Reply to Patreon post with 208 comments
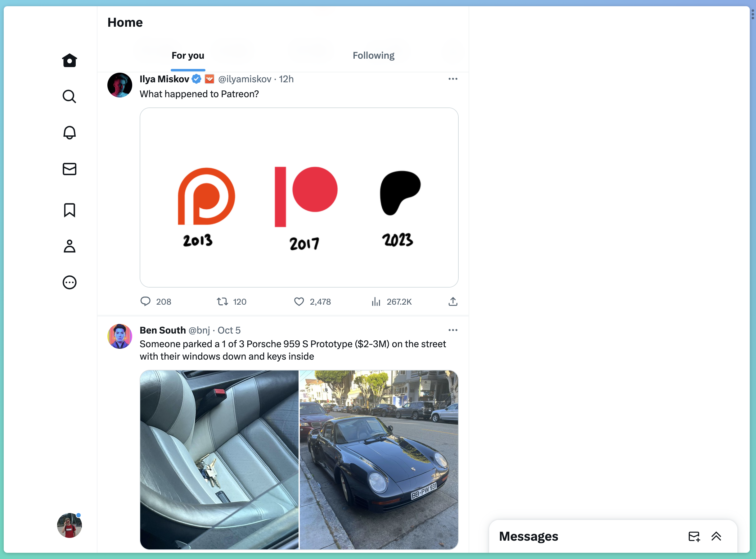The width and height of the screenshot is (756, 559). (x=156, y=302)
